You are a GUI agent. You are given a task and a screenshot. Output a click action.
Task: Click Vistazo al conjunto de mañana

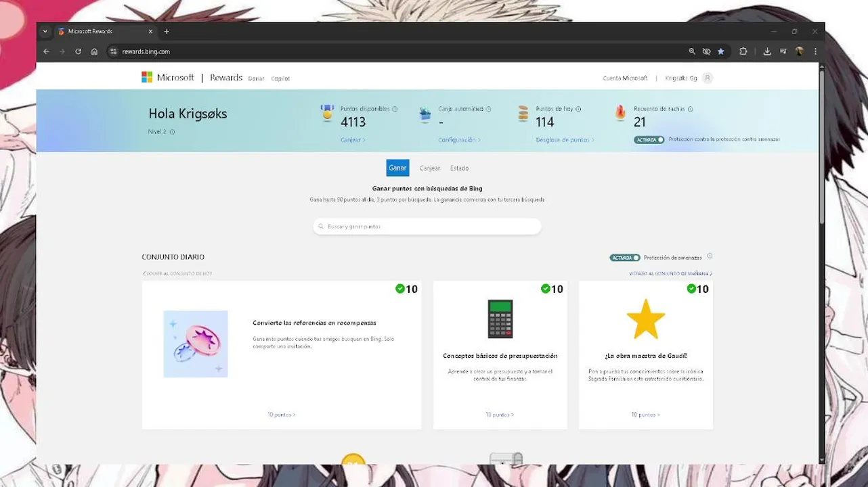pos(670,274)
